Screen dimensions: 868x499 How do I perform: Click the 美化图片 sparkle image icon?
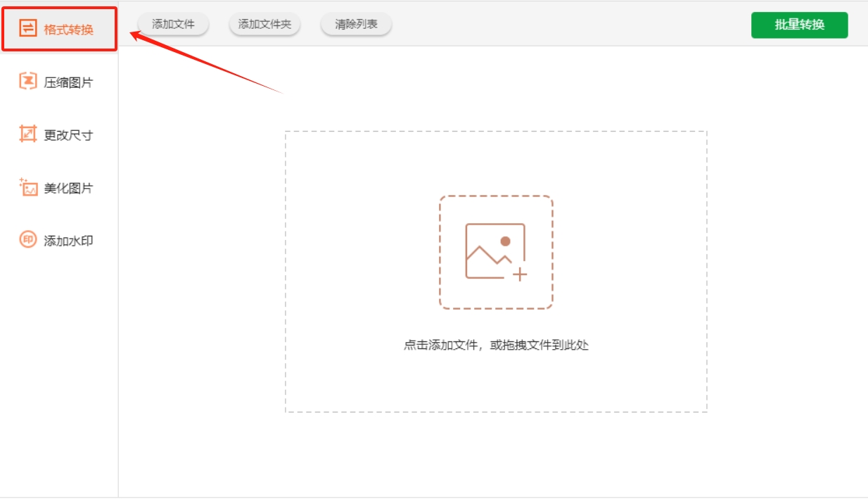(27, 187)
